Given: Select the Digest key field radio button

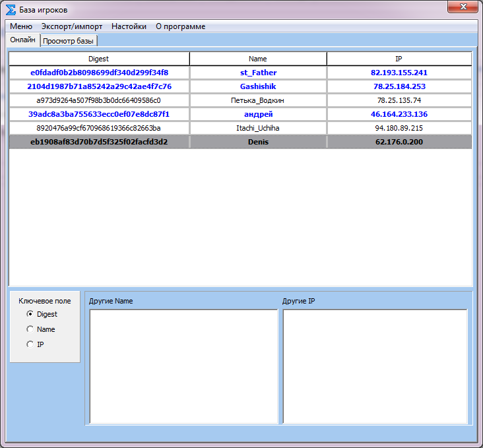Looking at the screenshot, I should click(x=30, y=314).
